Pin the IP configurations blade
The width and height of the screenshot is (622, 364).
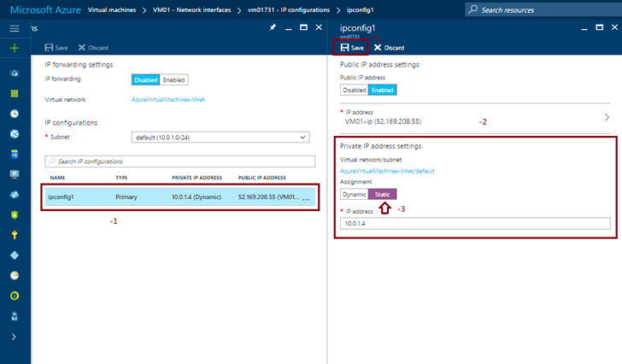coord(273,27)
